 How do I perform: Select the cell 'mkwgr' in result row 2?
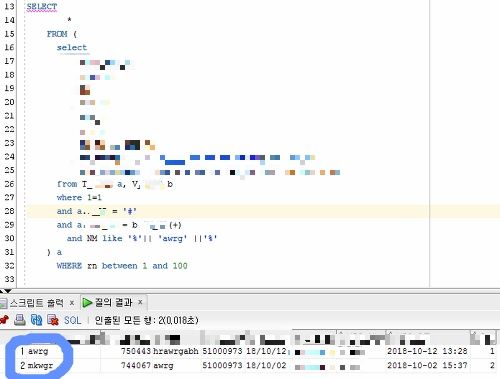(40, 365)
